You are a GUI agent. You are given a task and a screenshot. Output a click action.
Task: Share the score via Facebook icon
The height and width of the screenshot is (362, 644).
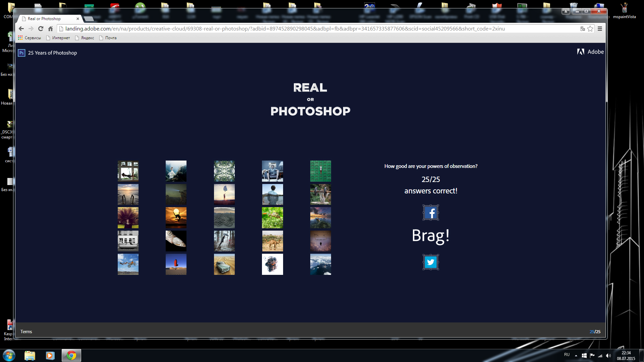(431, 213)
